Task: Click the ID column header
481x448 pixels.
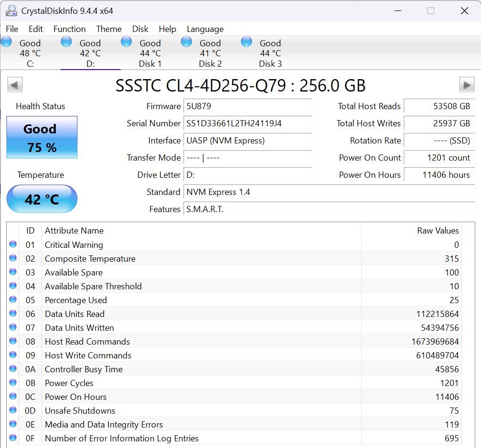Action: 31,230
